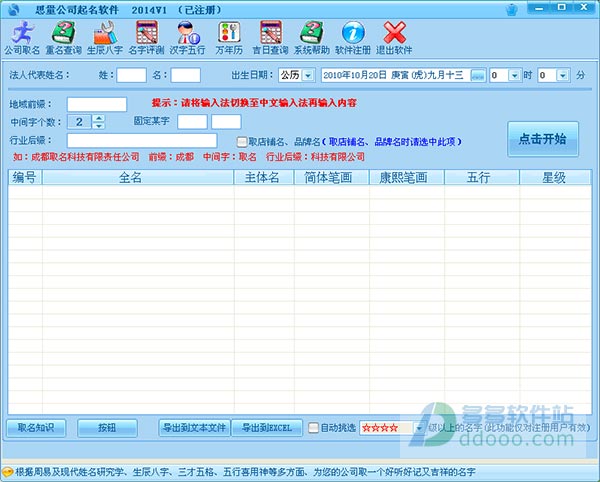The width and height of the screenshot is (600, 482).
Task: Click the 退出软件 exit icon
Action: coord(394,37)
